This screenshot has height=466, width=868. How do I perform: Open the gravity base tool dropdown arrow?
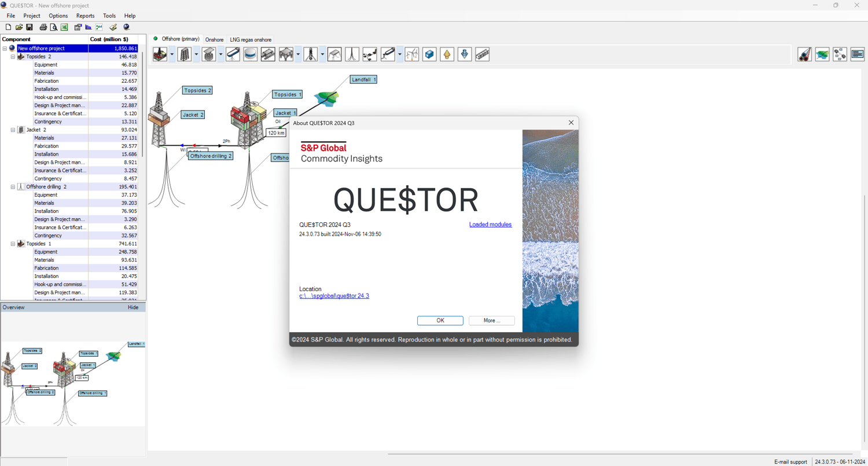coord(220,54)
